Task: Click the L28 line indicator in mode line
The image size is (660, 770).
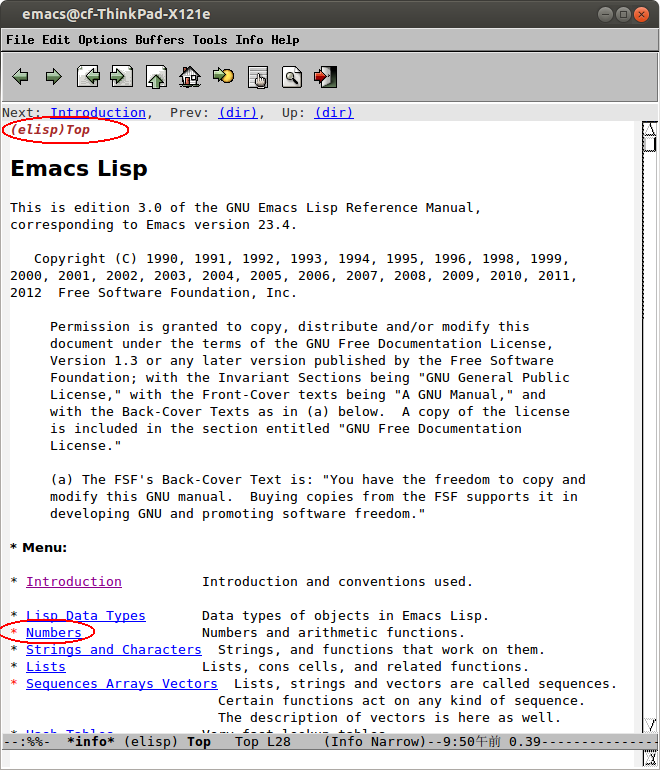Action: 278,741
